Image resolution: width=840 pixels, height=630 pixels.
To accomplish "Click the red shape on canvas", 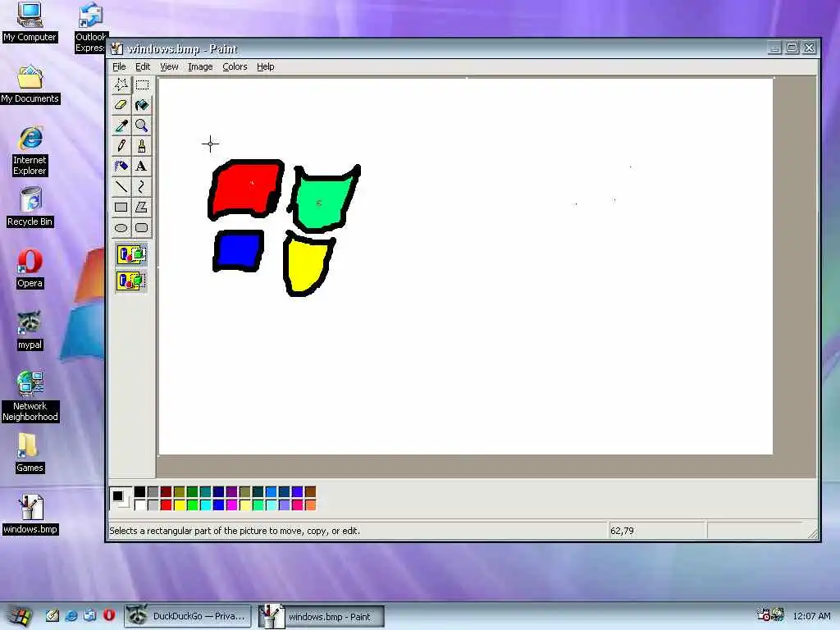I will 245,189.
